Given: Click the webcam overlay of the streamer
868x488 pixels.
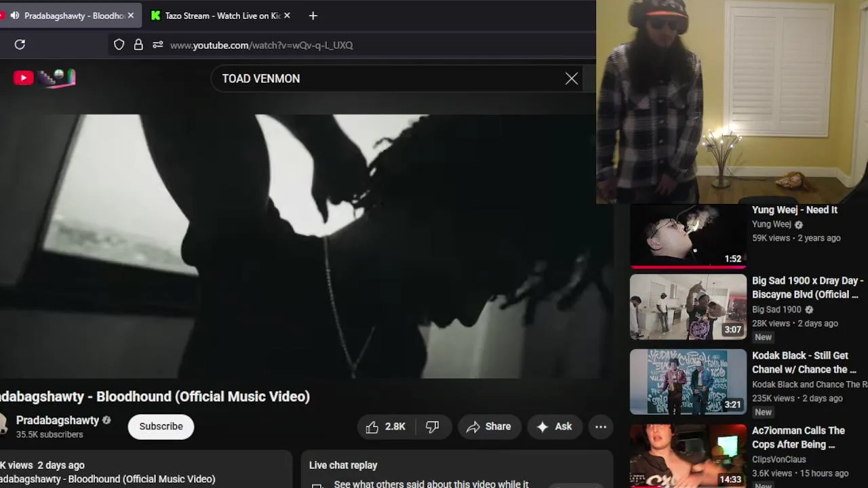Looking at the screenshot, I should [x=732, y=102].
